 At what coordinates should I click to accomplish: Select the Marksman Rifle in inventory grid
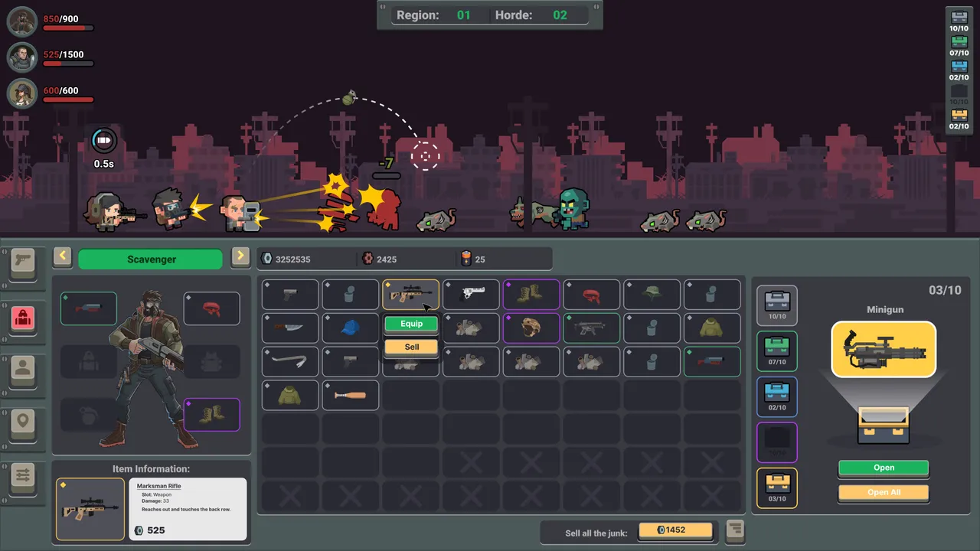pos(411,295)
